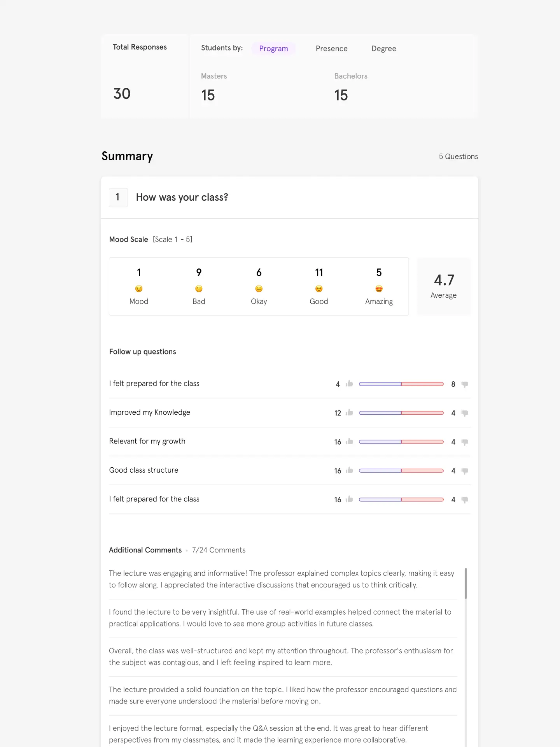
Task: Click the Bachelors count 15
Action: pos(341,95)
